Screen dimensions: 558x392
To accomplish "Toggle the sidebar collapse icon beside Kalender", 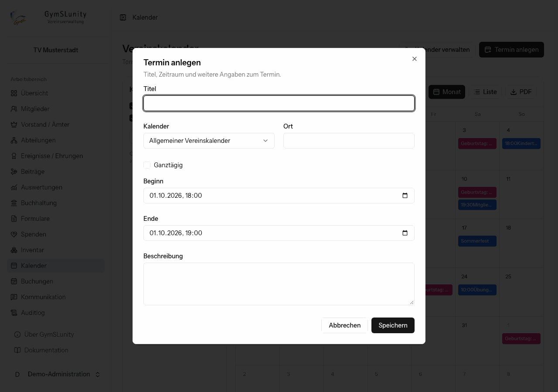I will point(123,17).
